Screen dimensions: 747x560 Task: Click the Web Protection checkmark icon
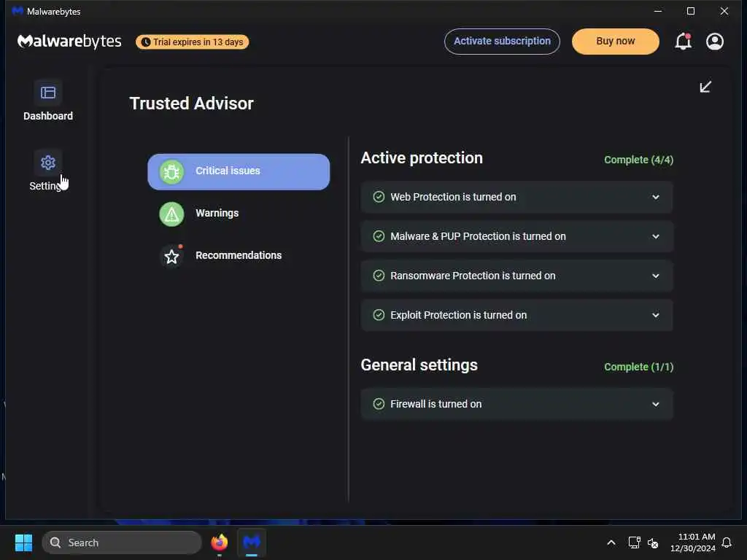click(379, 197)
